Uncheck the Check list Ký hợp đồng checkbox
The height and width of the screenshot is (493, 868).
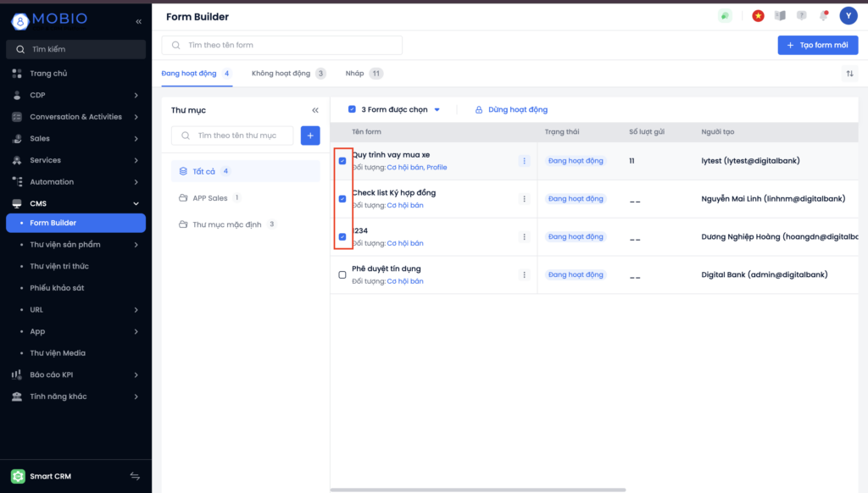342,199
